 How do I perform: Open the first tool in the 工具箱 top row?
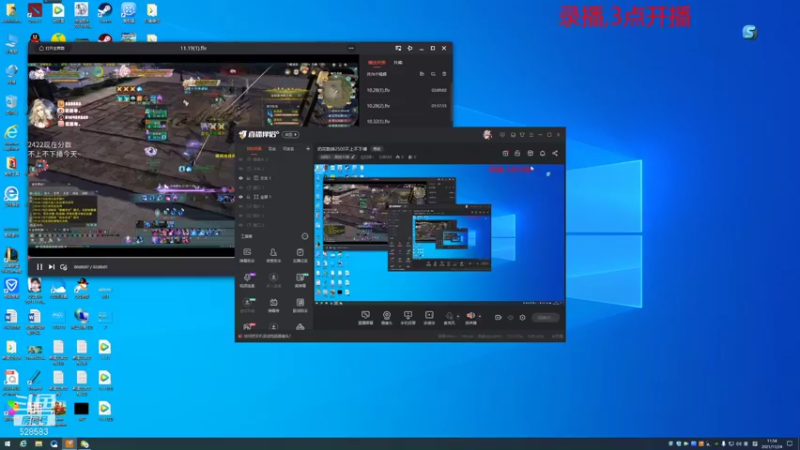tap(247, 255)
